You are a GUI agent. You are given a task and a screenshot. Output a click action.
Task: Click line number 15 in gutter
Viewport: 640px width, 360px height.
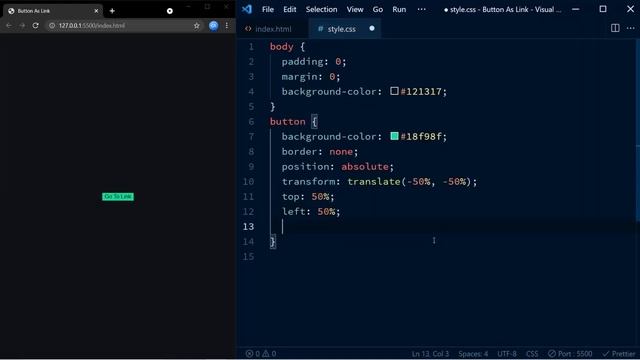point(249,257)
